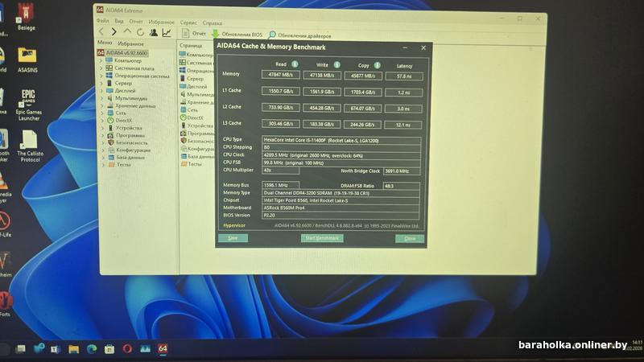Open Besiege desktop shortcut

[x=26, y=17]
